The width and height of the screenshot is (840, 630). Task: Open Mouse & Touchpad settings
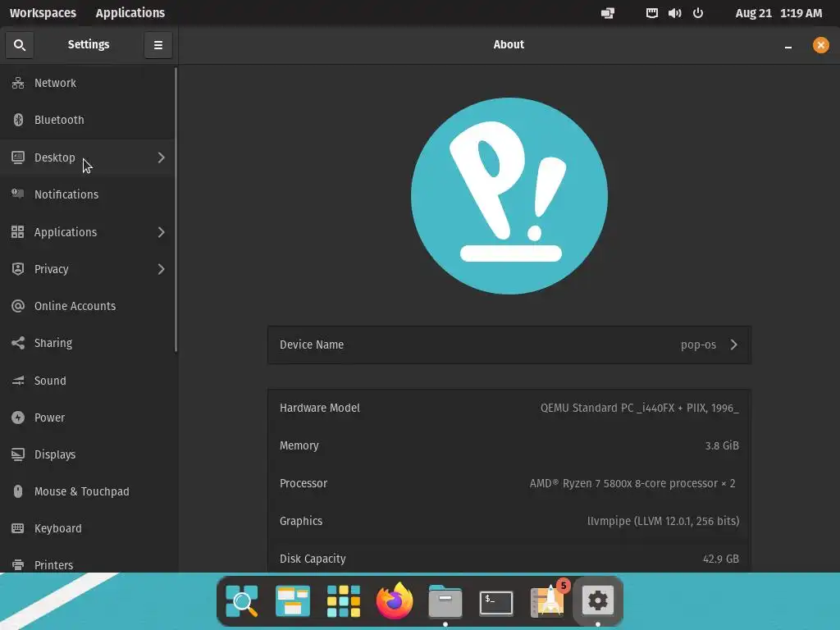(87, 491)
